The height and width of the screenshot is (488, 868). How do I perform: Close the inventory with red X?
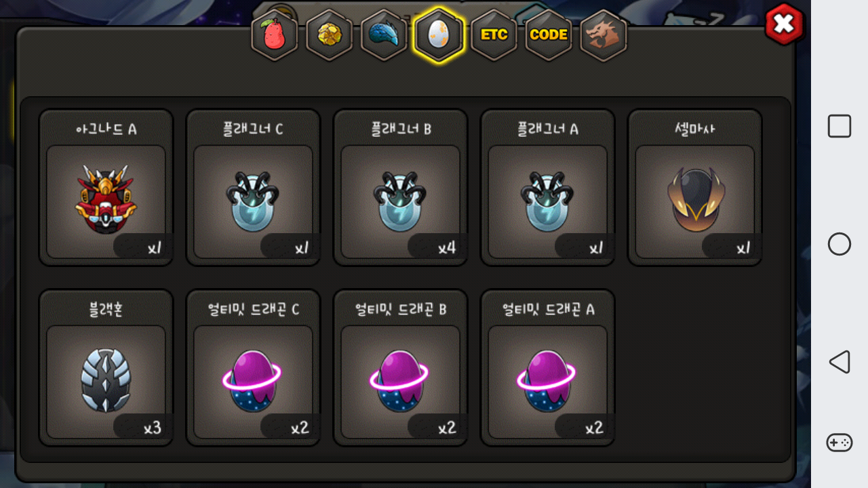(x=784, y=24)
